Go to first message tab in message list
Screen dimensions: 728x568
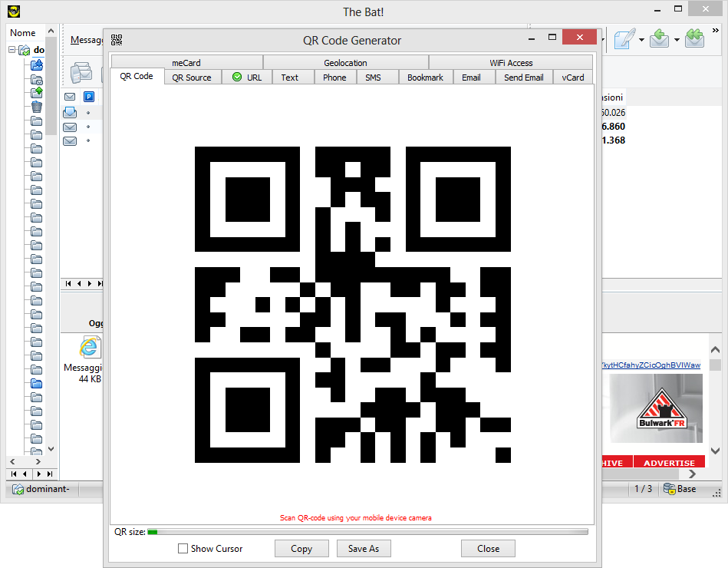[x=68, y=283]
